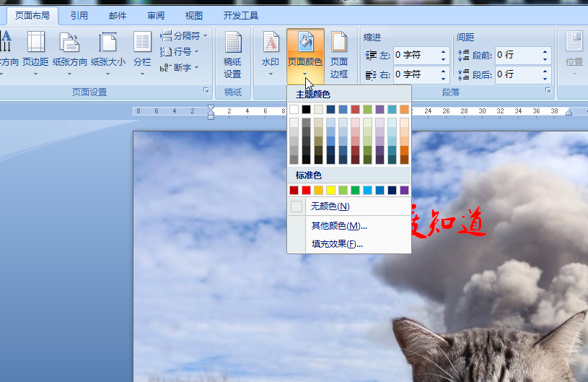Select standard dark navy color

pyautogui.click(x=392, y=190)
